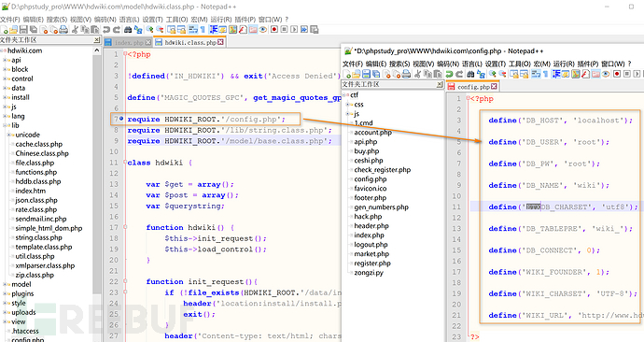Image resolution: width=644 pixels, height=342 pixels.
Task: Click line number 11 in config.php editor
Action: tap(456, 207)
